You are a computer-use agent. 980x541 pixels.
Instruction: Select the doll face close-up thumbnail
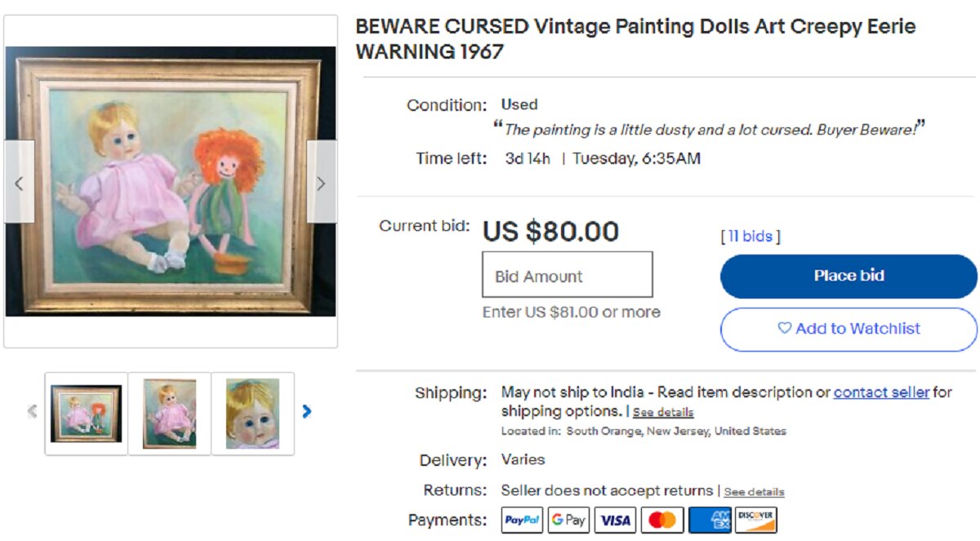coord(253,413)
